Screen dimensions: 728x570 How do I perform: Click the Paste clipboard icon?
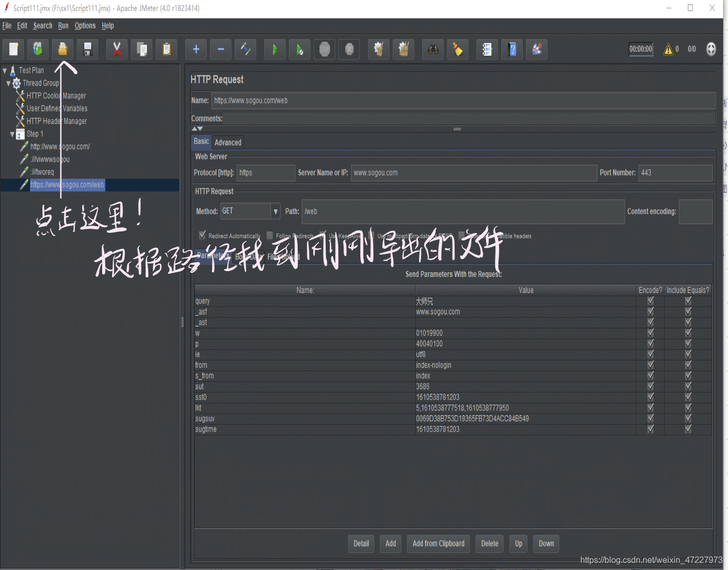(x=167, y=49)
